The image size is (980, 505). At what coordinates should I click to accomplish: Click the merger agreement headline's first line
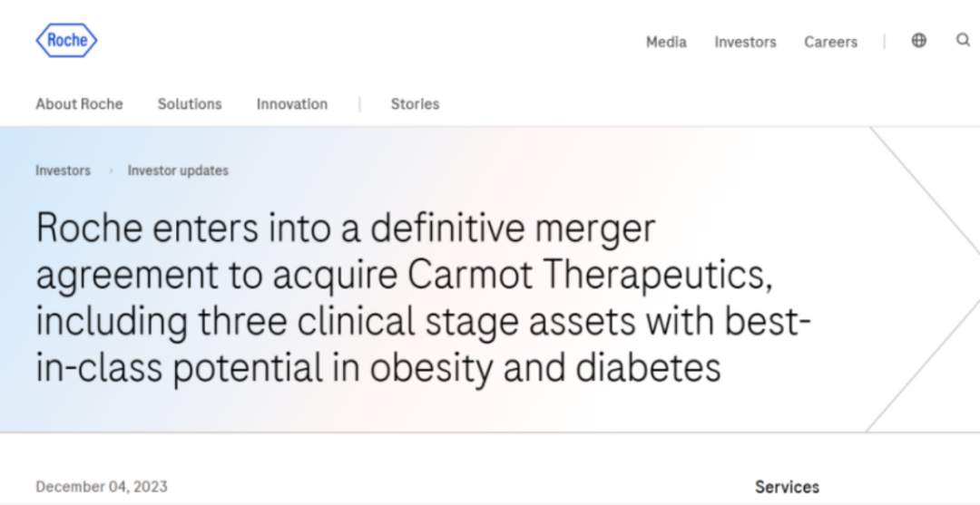click(345, 228)
